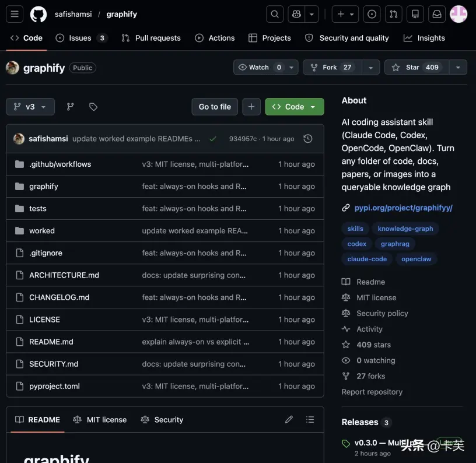The image size is (476, 463).
Task: View tags via tag icon
Action: [x=93, y=107]
